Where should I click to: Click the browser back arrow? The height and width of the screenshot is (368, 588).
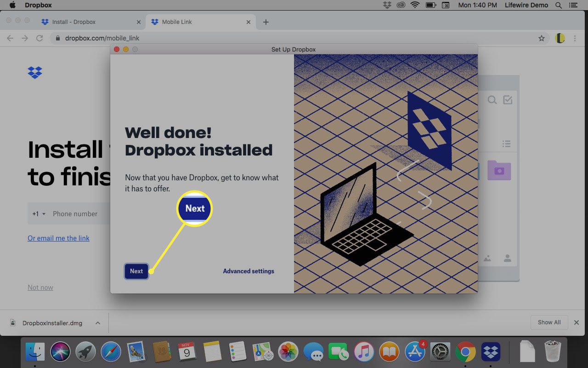pyautogui.click(x=10, y=38)
